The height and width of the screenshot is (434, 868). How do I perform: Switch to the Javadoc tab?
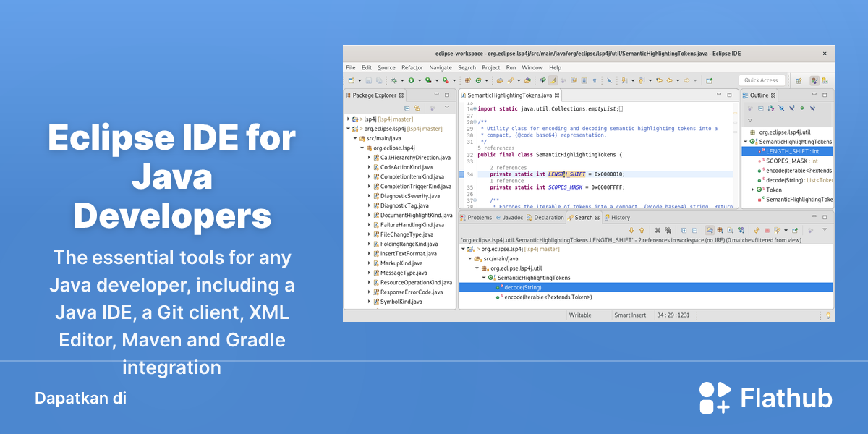tap(509, 217)
